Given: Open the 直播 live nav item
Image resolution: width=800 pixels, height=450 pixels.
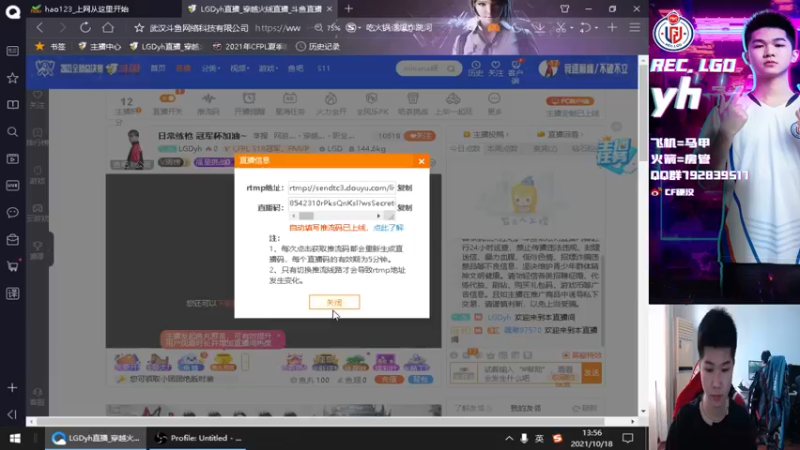Looking at the screenshot, I should coord(183,68).
